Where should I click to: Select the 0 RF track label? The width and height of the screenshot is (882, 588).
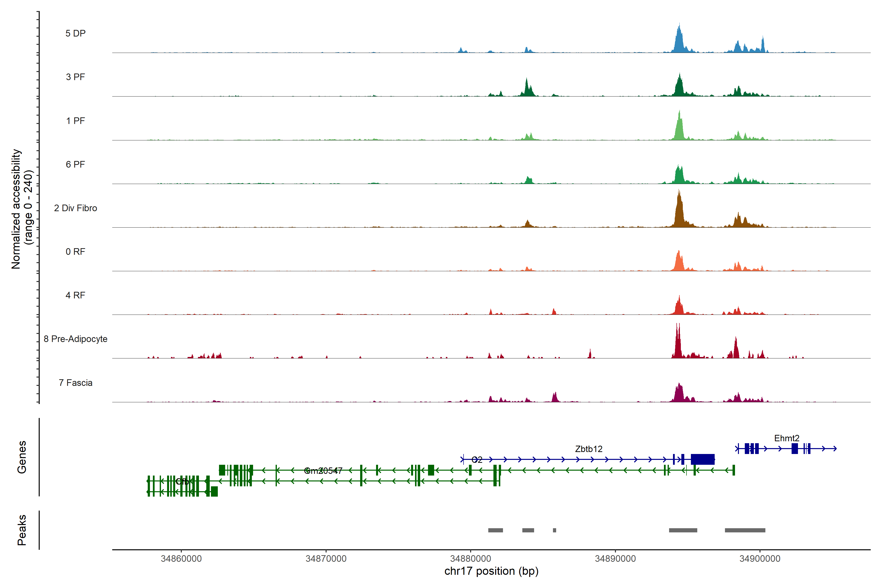click(75, 252)
